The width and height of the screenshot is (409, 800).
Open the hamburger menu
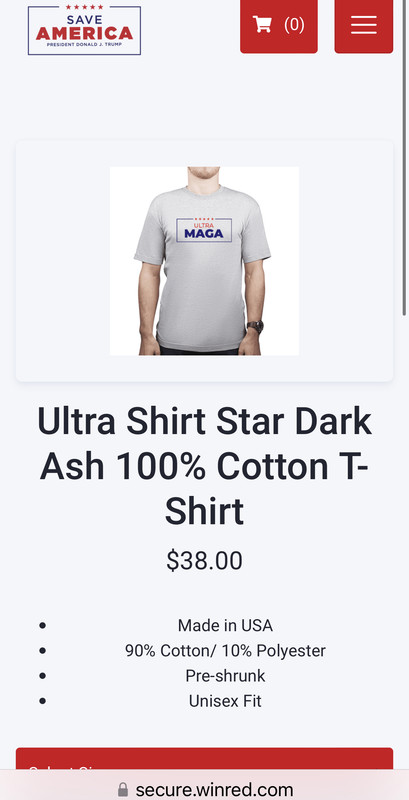click(364, 24)
